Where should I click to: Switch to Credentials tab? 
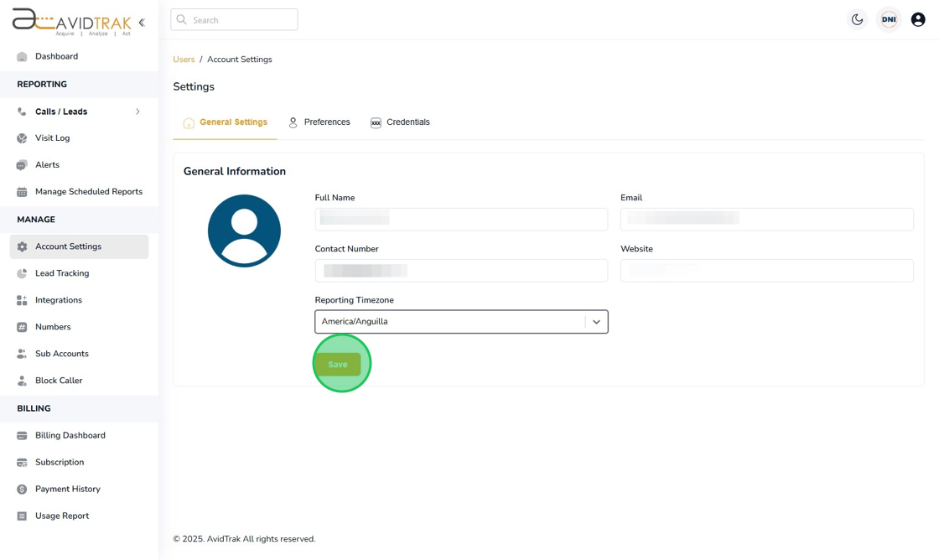(x=400, y=122)
